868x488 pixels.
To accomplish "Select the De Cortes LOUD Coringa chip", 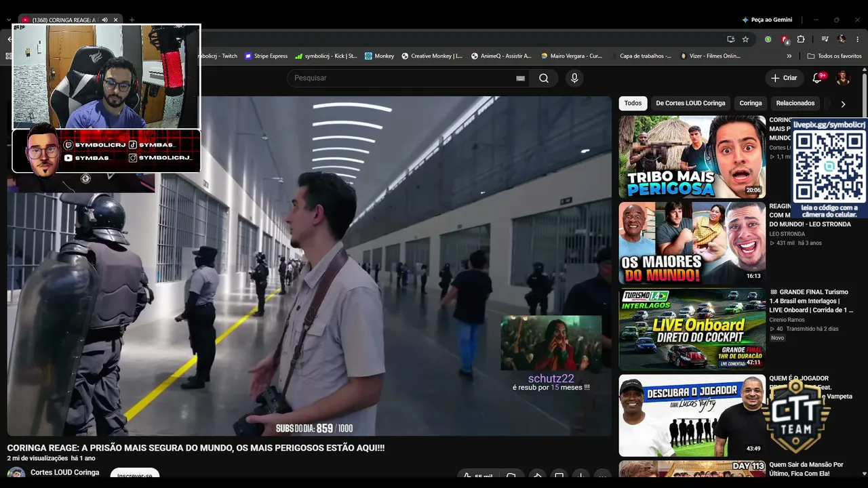I will coord(690,104).
